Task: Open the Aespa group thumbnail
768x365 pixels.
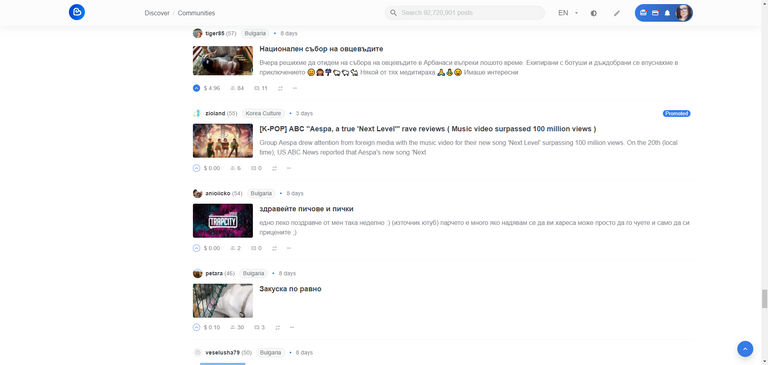Action: click(x=223, y=141)
